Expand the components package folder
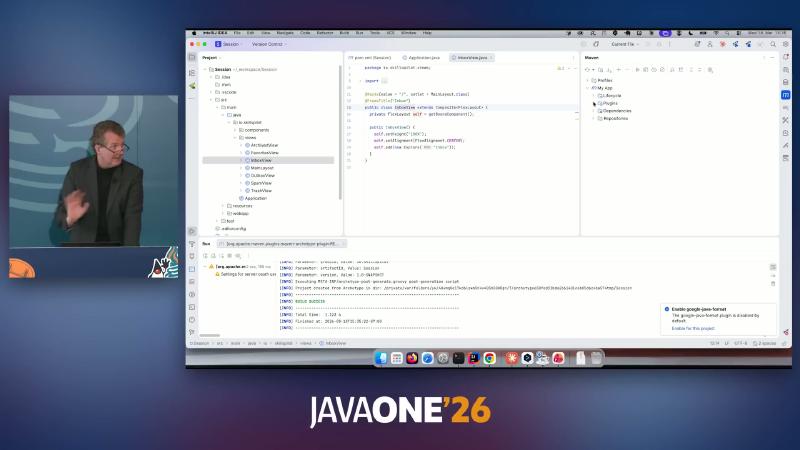The image size is (800, 450). pos(235,130)
